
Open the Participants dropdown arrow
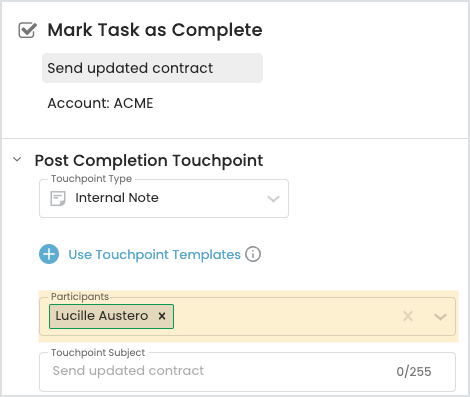click(x=440, y=316)
